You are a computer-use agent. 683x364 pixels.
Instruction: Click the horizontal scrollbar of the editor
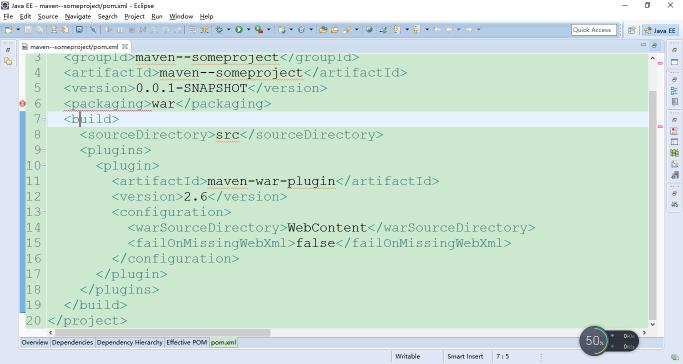(x=162, y=333)
